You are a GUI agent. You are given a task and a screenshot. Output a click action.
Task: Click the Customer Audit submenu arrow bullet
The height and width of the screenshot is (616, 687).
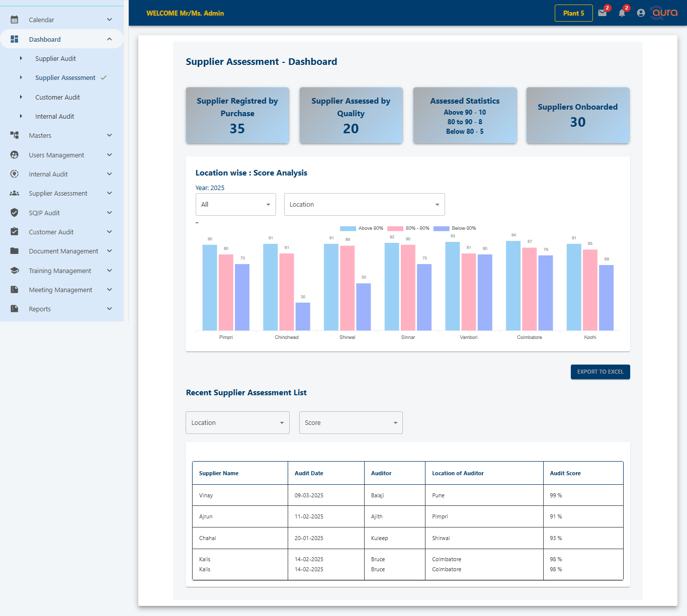coord(21,97)
